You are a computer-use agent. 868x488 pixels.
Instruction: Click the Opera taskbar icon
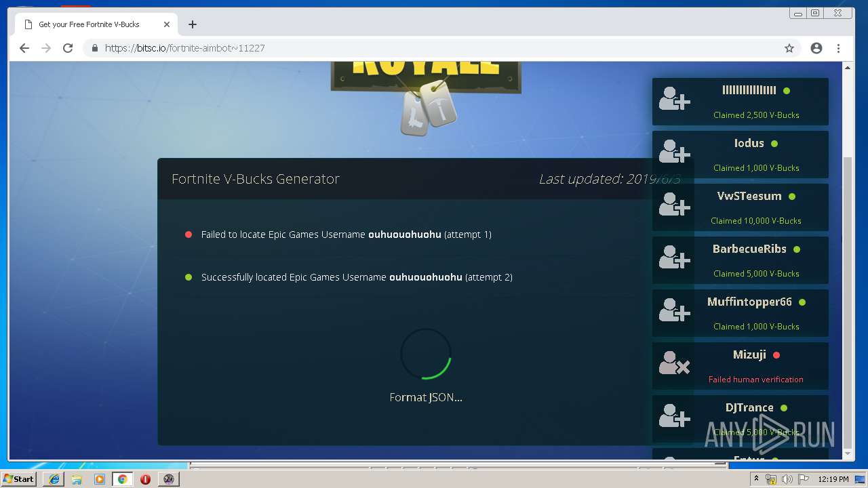(145, 479)
